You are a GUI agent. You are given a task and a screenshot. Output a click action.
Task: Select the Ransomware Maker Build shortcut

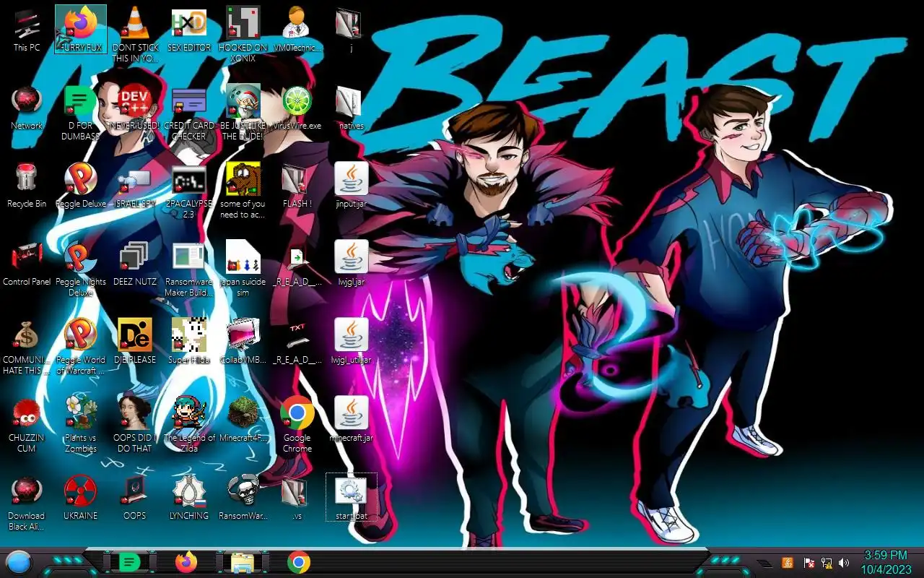(x=189, y=269)
